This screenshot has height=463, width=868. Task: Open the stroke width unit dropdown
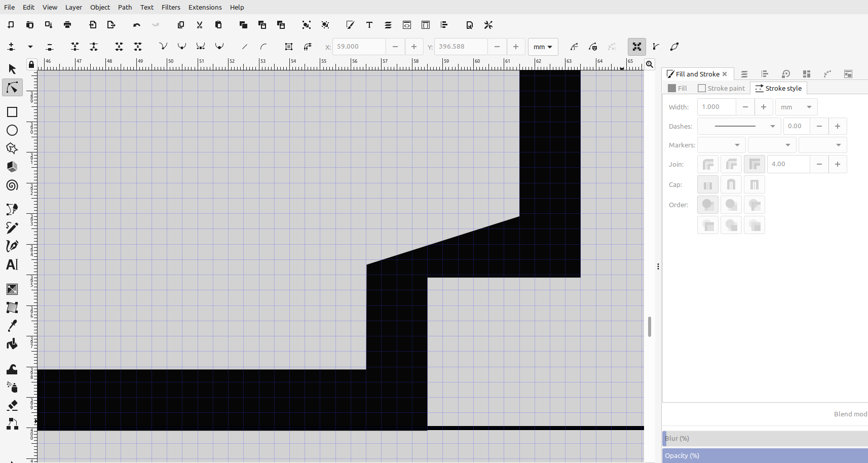pos(796,107)
